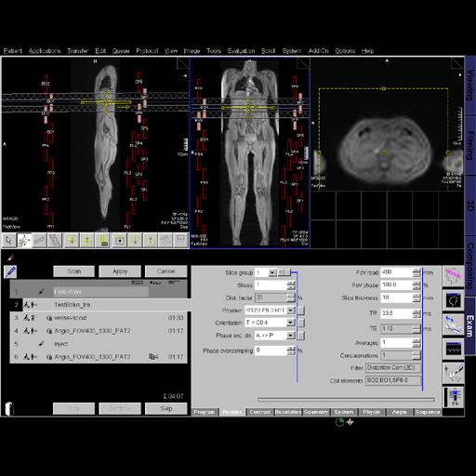Open the Protocol menu
476x476 pixels.
147,51
